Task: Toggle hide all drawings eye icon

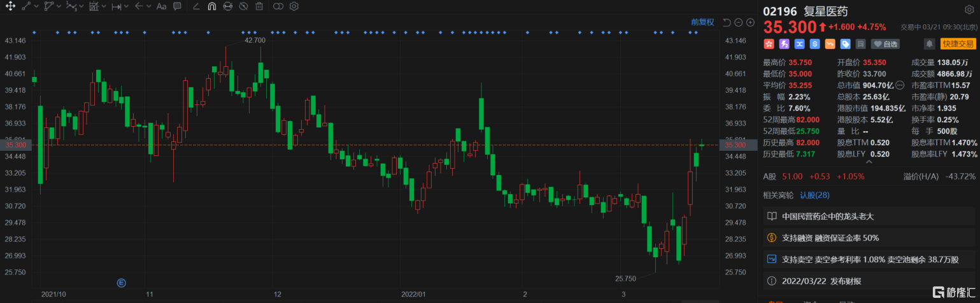Action: tap(243, 6)
